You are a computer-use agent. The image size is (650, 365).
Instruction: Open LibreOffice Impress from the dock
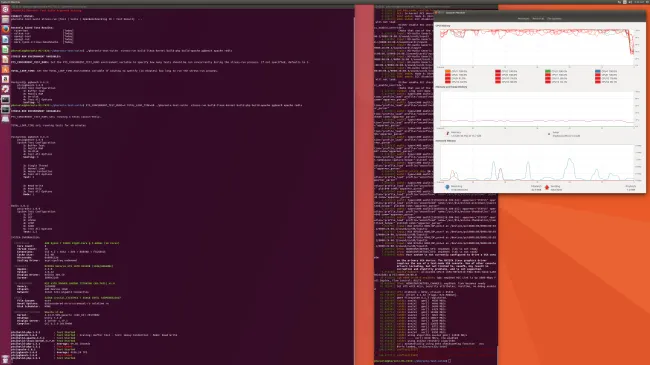tap(5, 59)
